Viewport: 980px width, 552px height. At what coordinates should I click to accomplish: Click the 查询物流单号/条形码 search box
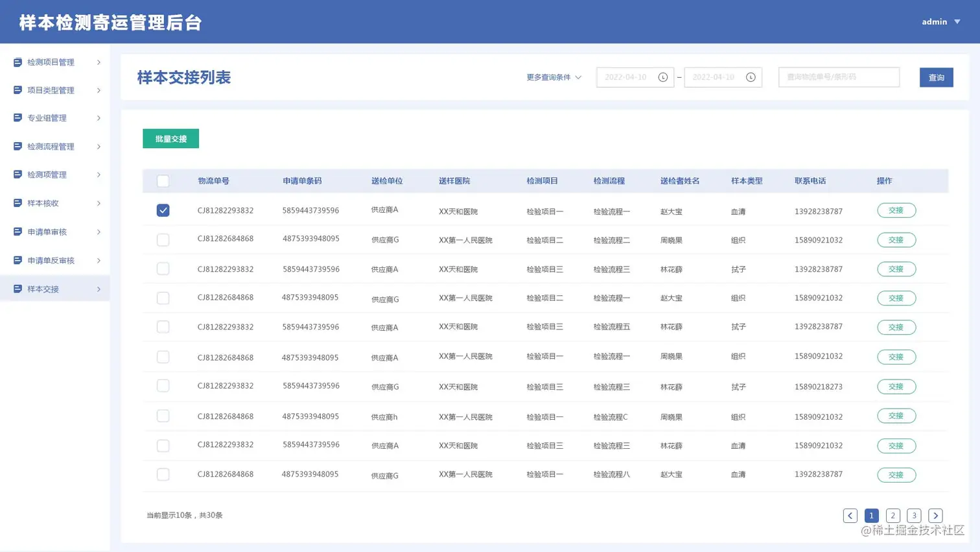(x=839, y=77)
